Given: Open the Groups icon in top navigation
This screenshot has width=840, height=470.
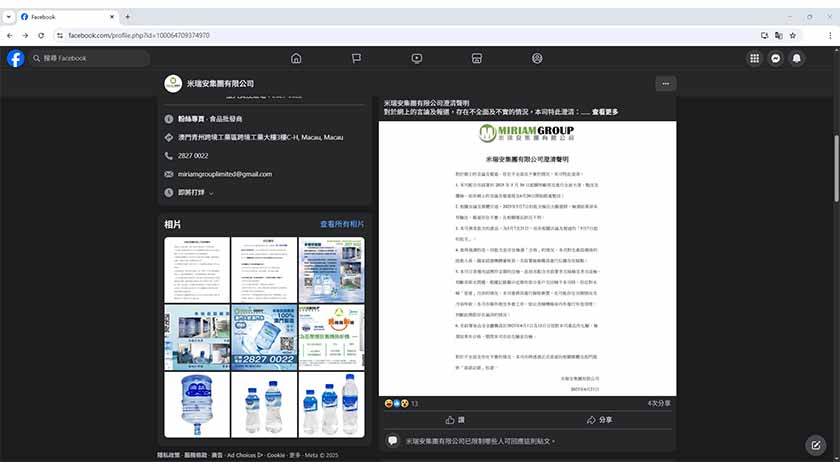Looking at the screenshot, I should [537, 58].
